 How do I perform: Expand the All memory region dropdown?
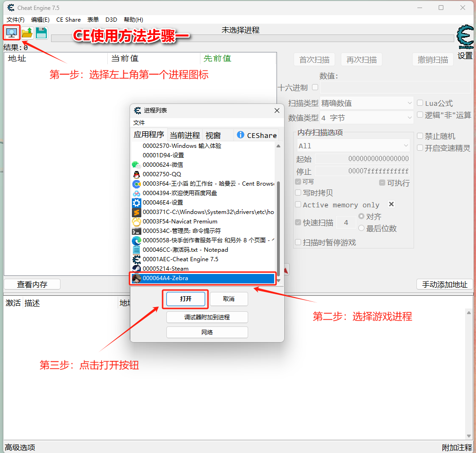(x=354, y=146)
